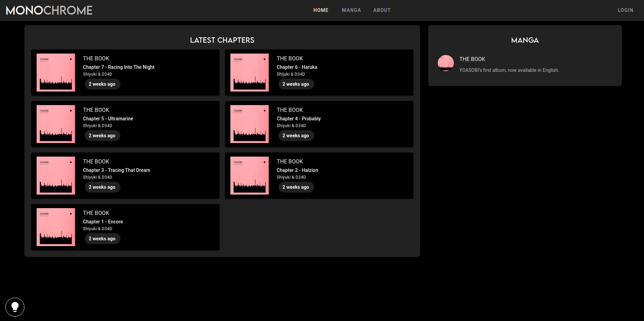Image resolution: width=644 pixels, height=321 pixels.
Task: Open Chapter 7 cover thumbnail
Action: [56, 73]
